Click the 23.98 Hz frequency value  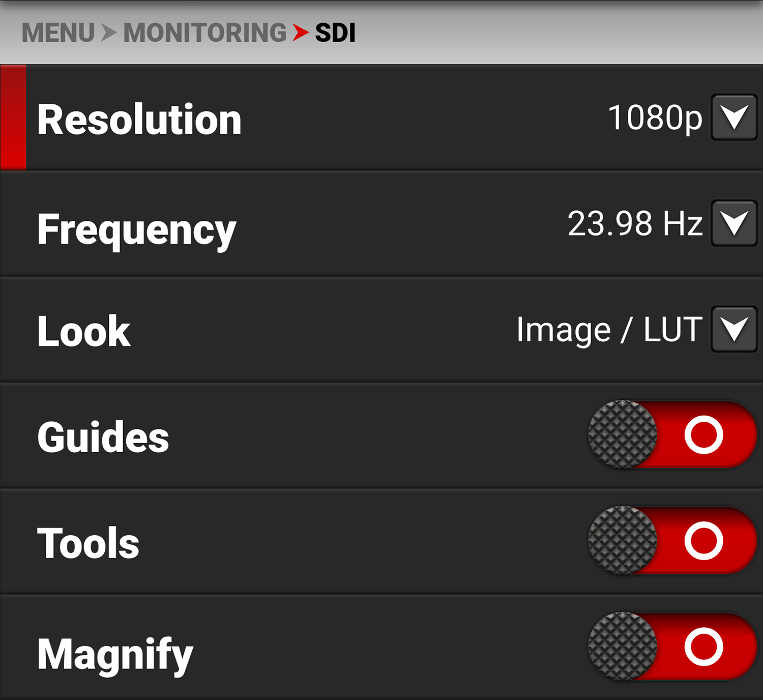tap(635, 223)
